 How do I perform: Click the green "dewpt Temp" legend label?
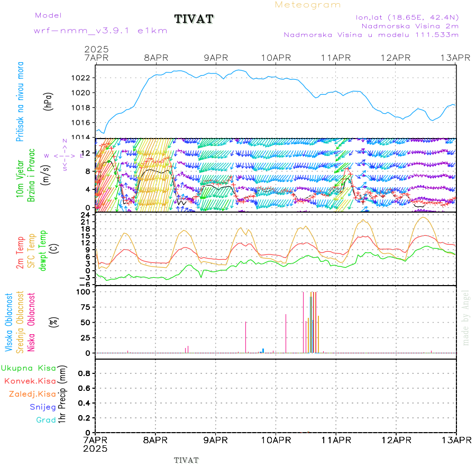[43, 251]
